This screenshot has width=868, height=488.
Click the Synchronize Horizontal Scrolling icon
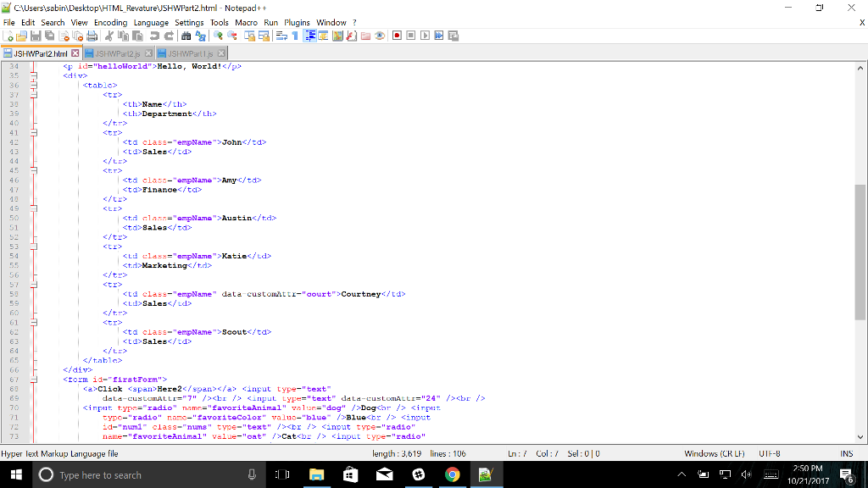coord(264,36)
